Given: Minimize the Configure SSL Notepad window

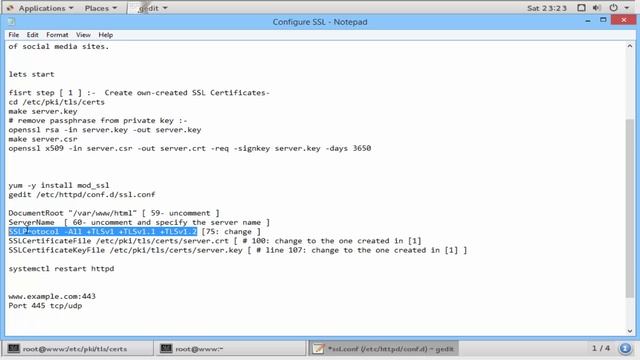Looking at the screenshot, I should 588,21.
